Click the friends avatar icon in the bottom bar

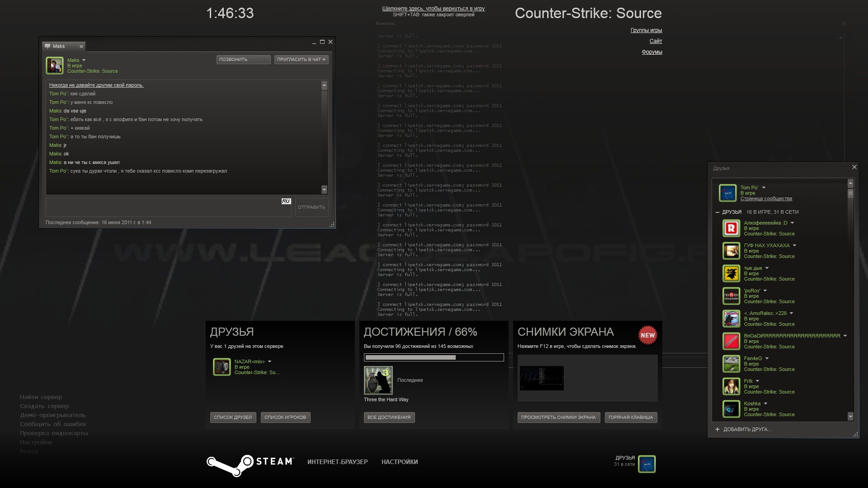click(647, 464)
